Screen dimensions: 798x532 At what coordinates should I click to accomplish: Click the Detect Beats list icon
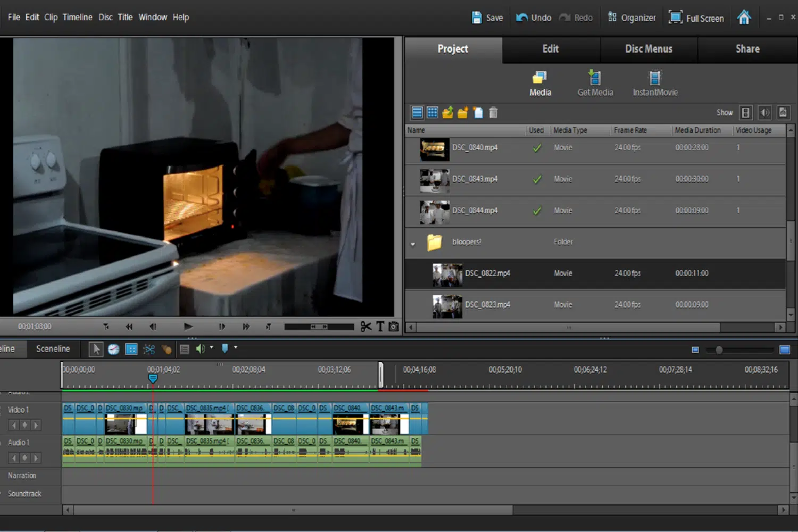point(185,349)
